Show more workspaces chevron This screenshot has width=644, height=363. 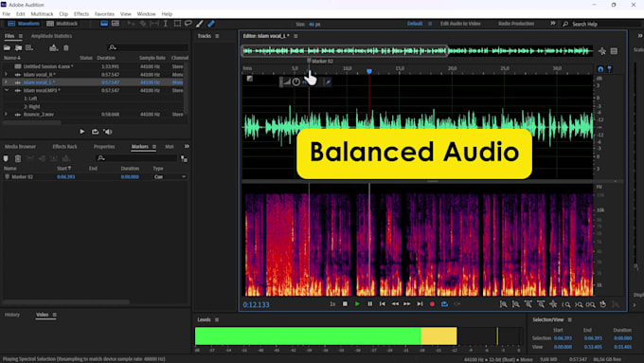point(553,24)
